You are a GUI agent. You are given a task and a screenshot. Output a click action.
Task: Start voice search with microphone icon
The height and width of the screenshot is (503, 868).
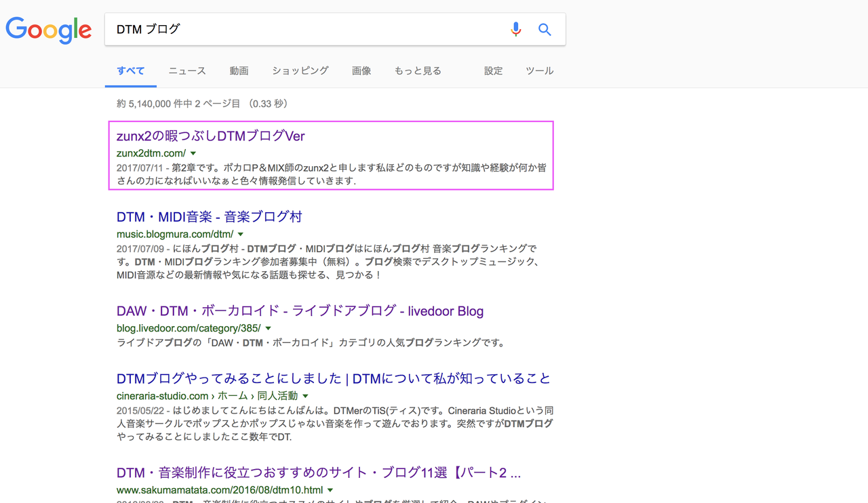click(x=516, y=29)
